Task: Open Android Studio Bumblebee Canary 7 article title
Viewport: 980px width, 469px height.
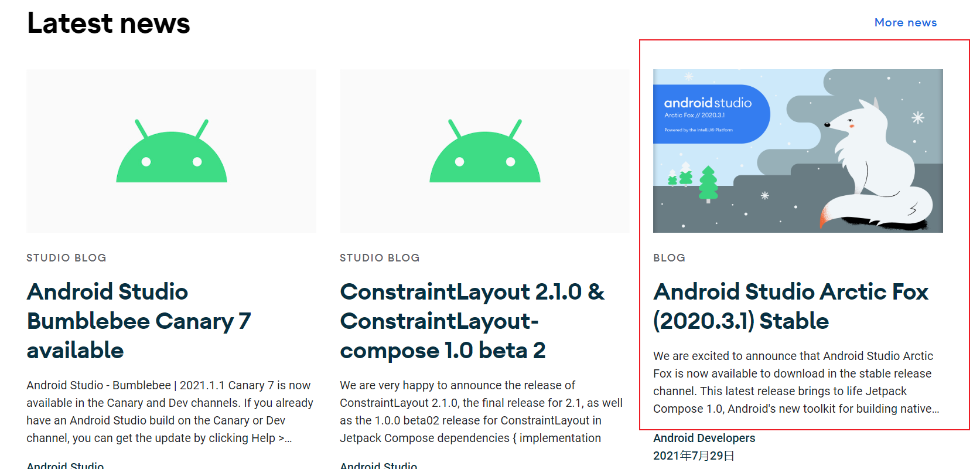Action: coord(139,321)
